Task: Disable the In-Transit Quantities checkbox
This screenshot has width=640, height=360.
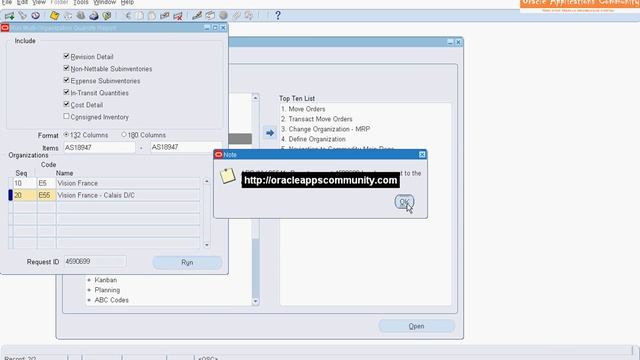Action: [x=67, y=92]
